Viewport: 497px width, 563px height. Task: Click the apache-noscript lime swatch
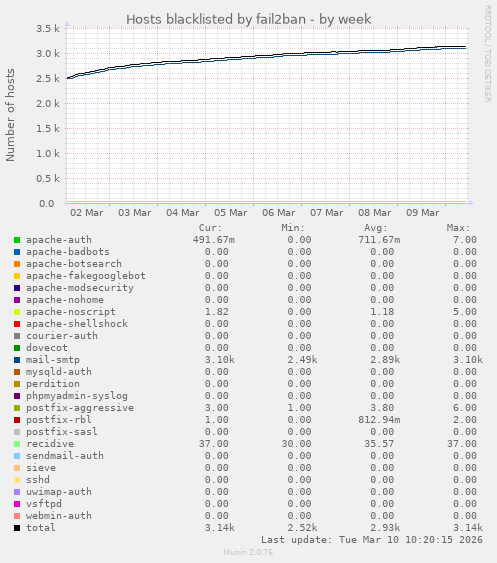[x=17, y=312]
